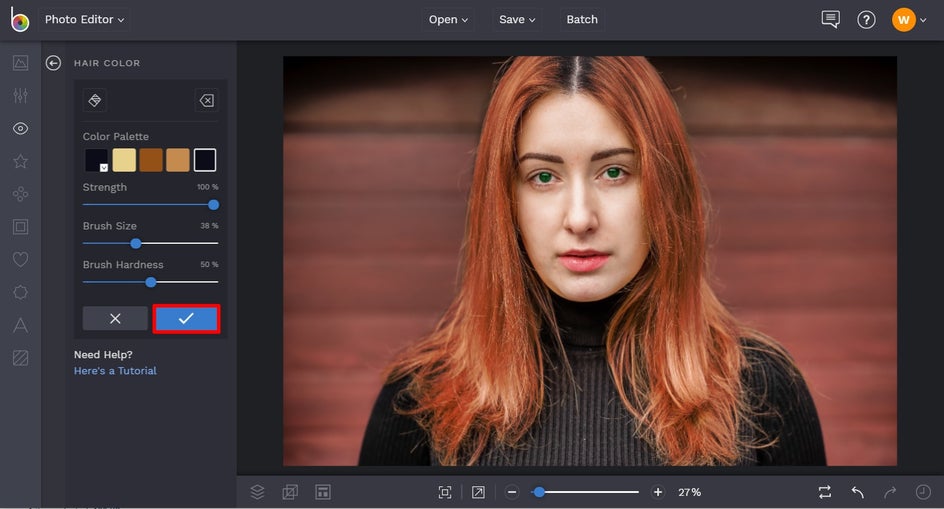Screen dimensions: 944x509
Task: Click the back arrow next to Hair Color
Action: 54,63
